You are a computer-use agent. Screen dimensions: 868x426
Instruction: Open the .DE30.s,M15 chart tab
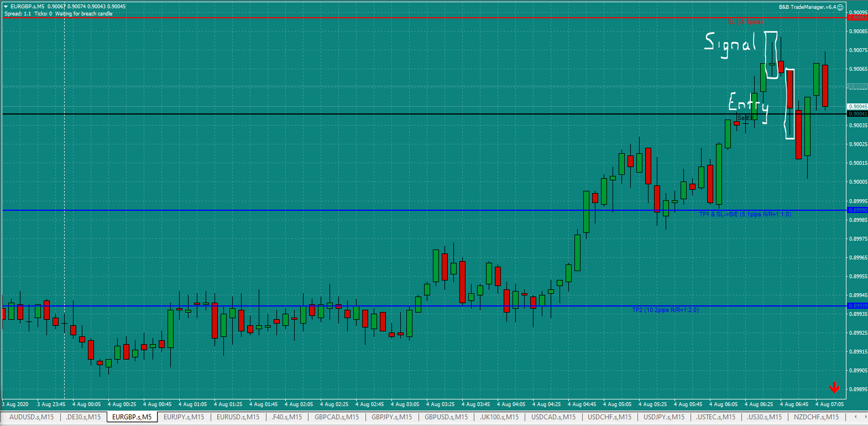pyautogui.click(x=83, y=417)
